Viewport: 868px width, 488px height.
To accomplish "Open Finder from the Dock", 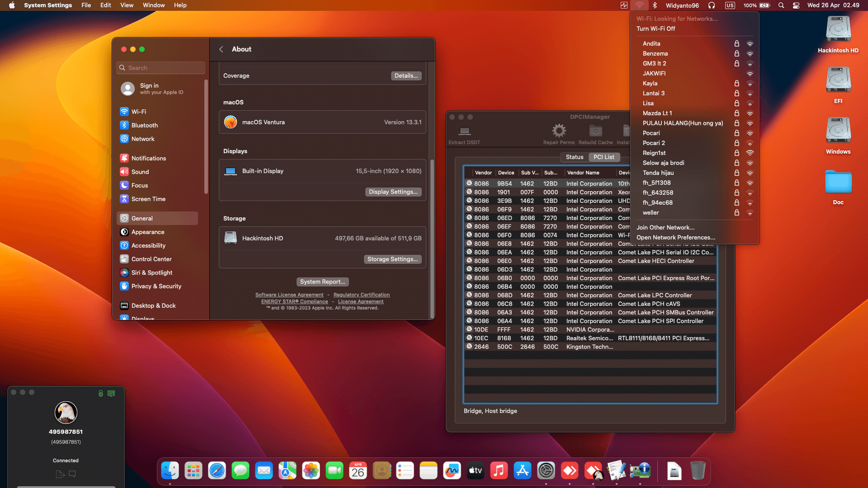I will (170, 471).
